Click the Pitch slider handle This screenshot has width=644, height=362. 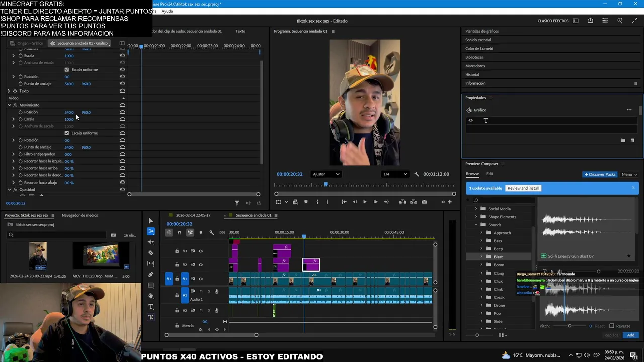570,326
